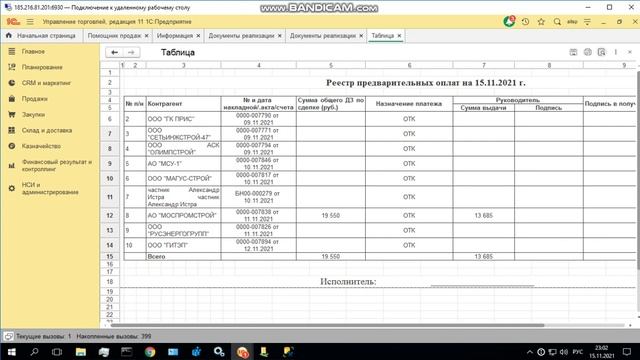Open Windows taskbar search
This screenshot has height=360, width=640.
pyautogui.click(x=34, y=352)
